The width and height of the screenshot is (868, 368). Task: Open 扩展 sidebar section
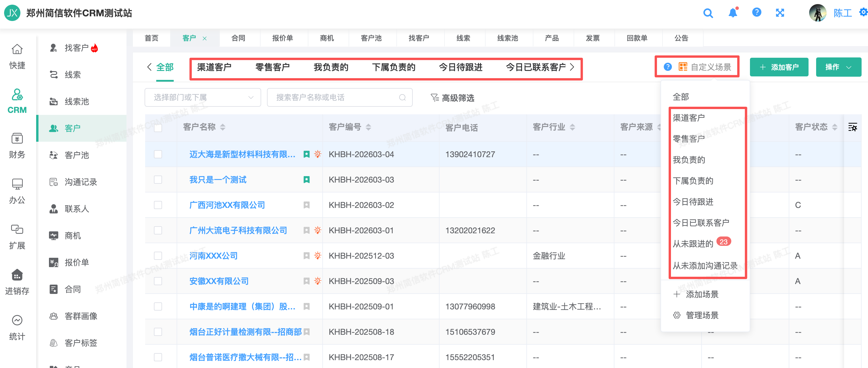click(x=17, y=237)
